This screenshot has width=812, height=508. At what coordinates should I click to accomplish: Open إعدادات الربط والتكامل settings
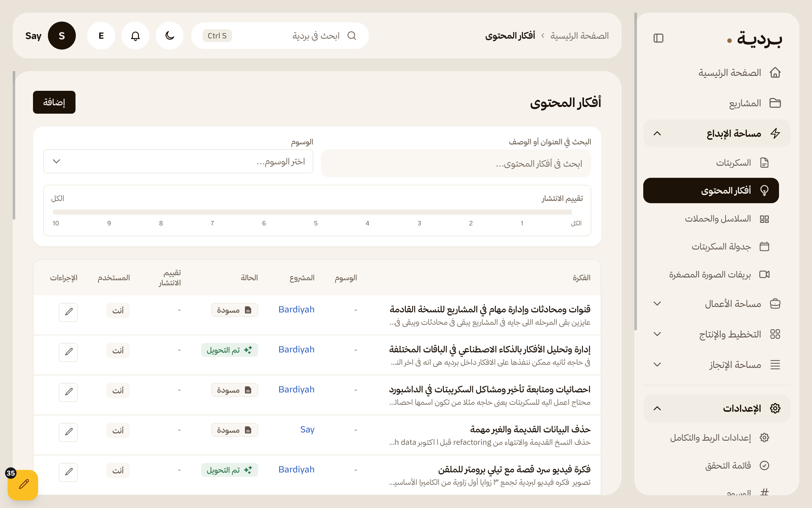click(711, 438)
